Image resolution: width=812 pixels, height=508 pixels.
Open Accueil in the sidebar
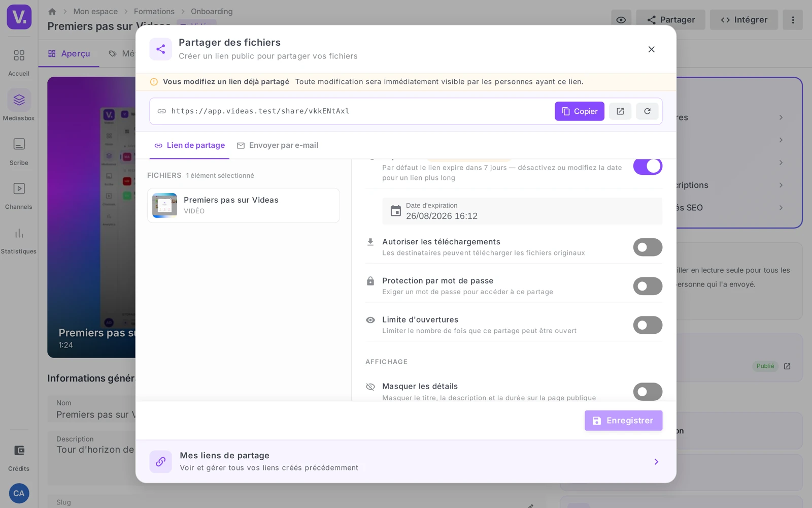[x=19, y=62]
